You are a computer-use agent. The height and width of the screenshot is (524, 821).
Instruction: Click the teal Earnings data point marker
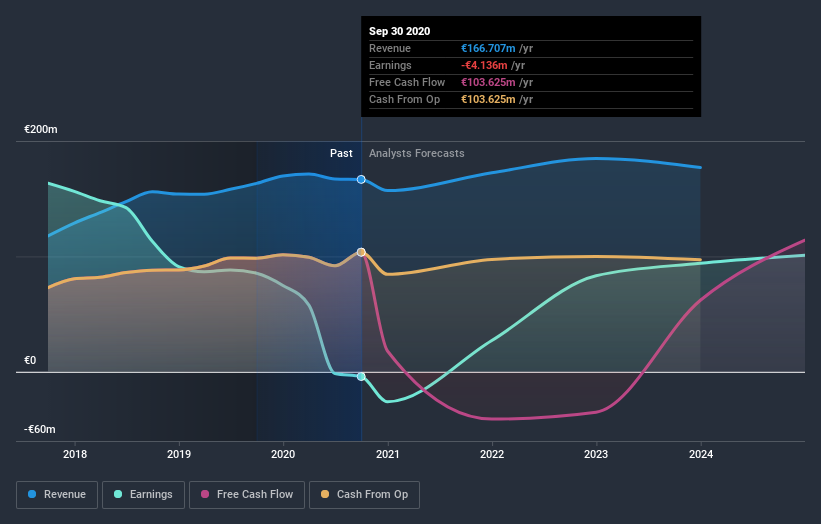click(x=361, y=376)
